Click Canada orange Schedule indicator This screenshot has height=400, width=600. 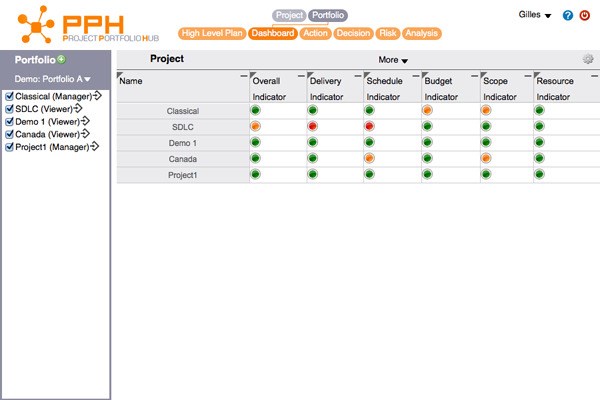(369, 158)
